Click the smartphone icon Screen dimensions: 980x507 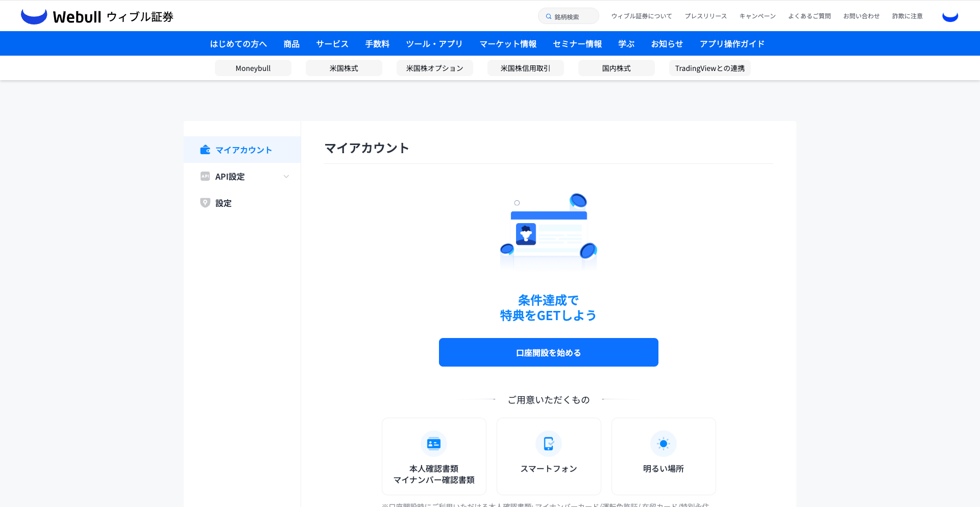[549, 444]
